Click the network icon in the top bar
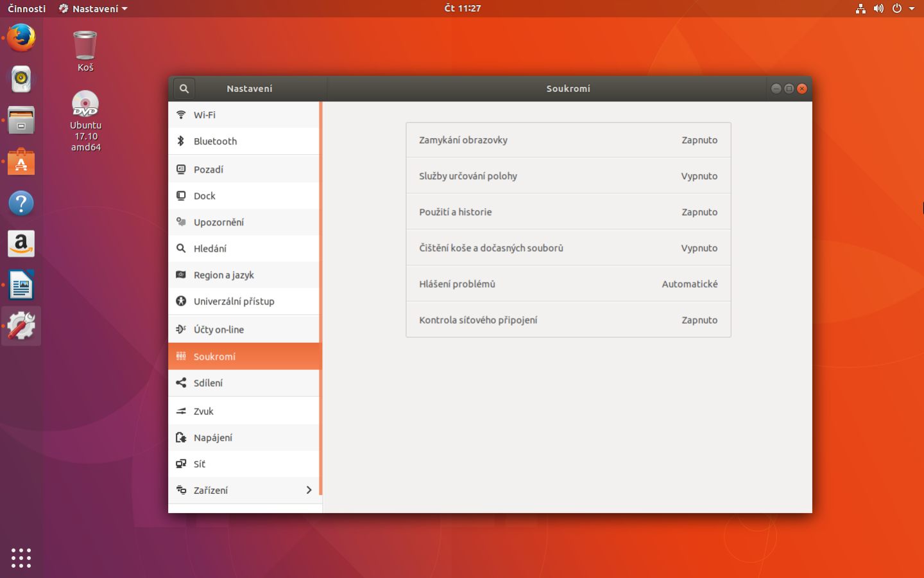Viewport: 924px width, 578px height. point(860,8)
